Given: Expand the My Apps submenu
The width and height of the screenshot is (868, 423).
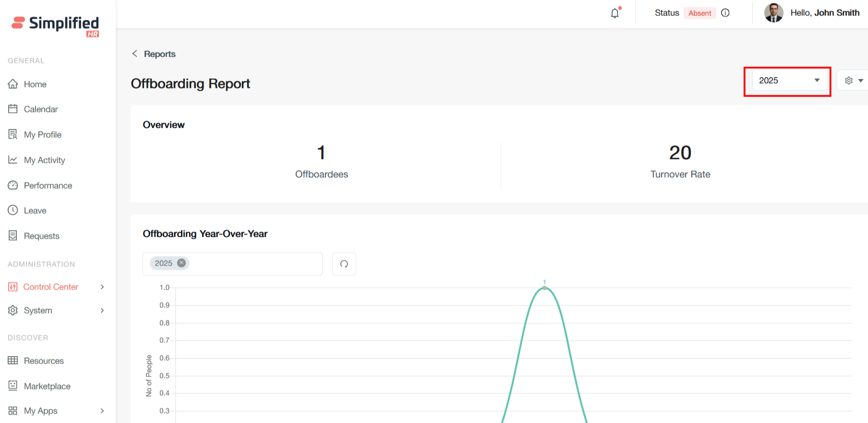Looking at the screenshot, I should tap(102, 411).
